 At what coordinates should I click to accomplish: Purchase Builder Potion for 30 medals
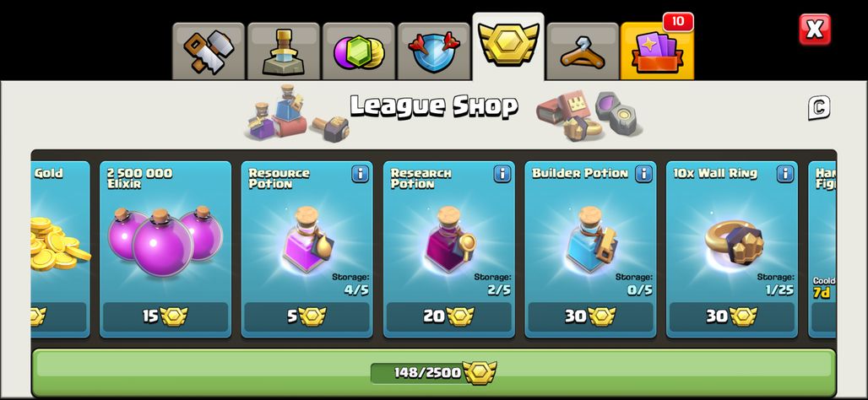tap(590, 316)
